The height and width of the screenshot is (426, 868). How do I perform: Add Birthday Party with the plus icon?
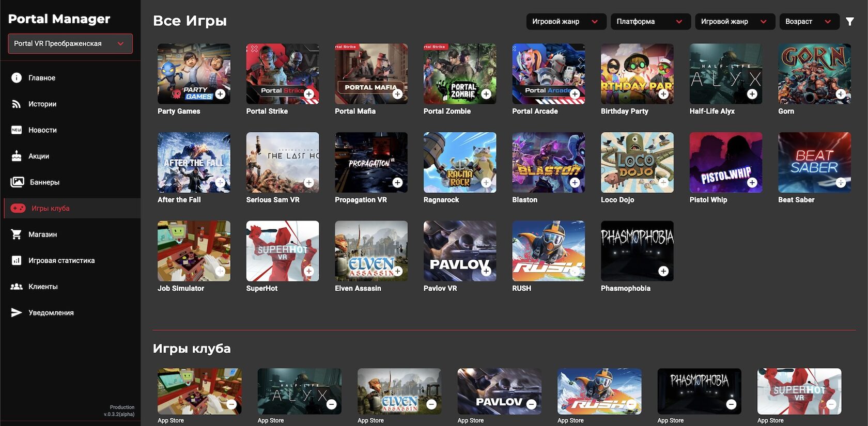pos(663,94)
